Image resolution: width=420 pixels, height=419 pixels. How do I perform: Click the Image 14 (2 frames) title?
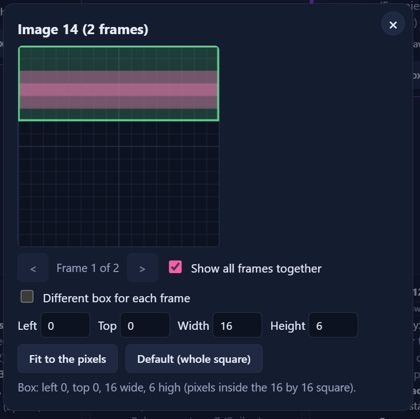point(83,29)
